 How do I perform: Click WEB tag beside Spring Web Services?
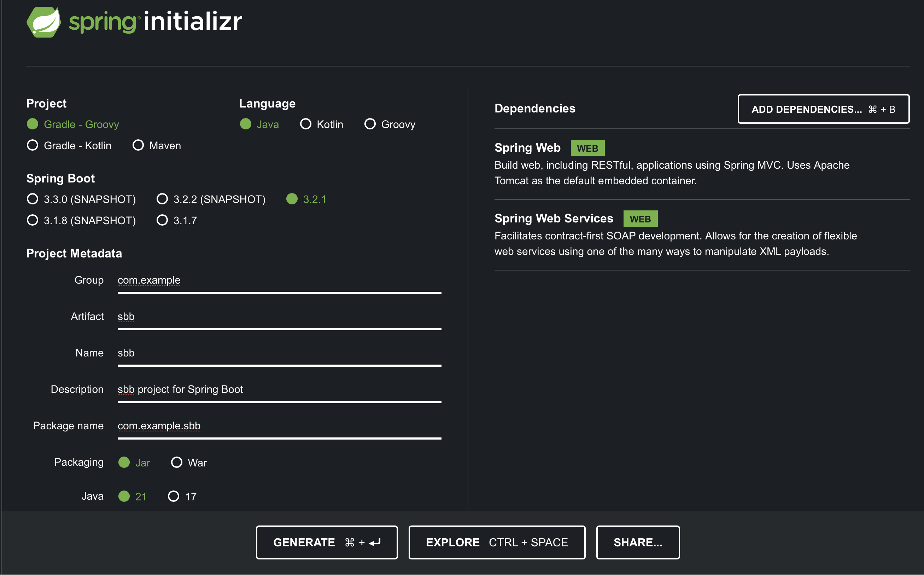(640, 219)
